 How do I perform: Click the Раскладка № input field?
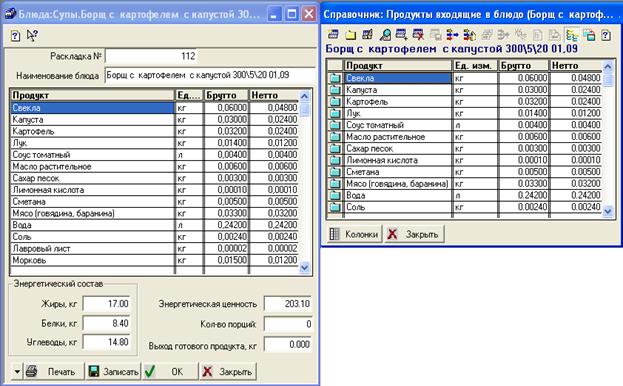151,56
